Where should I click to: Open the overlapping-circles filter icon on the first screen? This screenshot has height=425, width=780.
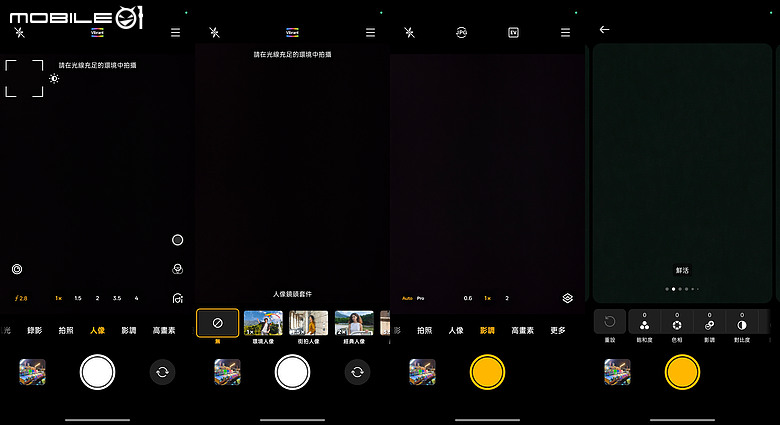(178, 269)
